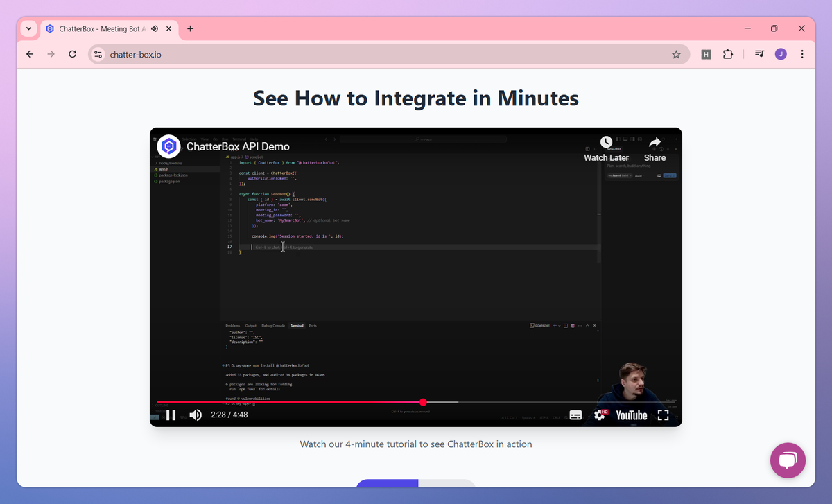
Task: Open the Extensions puzzle-piece menu
Action: tap(727, 54)
